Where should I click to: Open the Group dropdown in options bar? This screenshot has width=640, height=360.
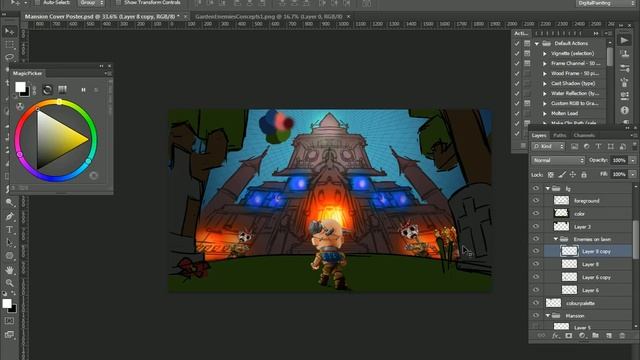pyautogui.click(x=91, y=2)
